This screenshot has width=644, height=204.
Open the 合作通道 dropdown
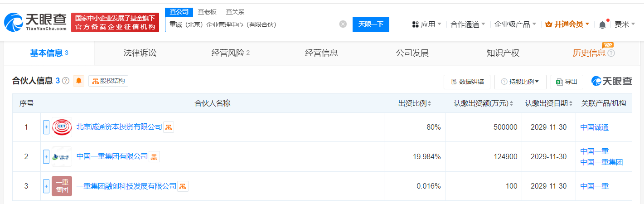pos(468,24)
